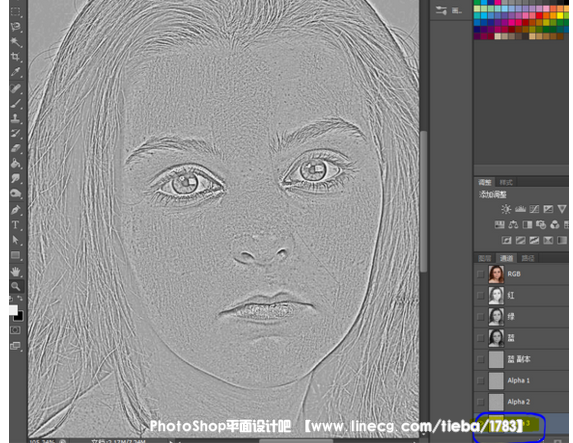This screenshot has width=573, height=443.
Task: Select the Path Selection arrow tool
Action: 15,240
